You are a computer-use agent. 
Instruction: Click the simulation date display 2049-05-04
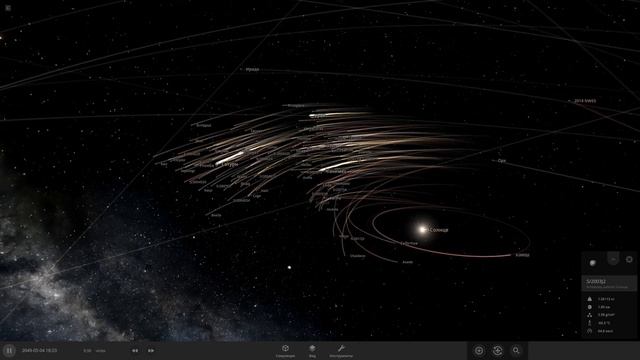(39, 351)
